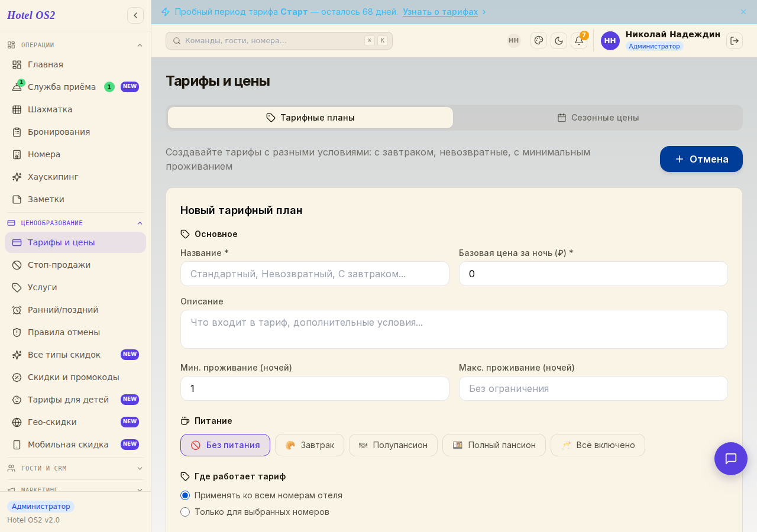Viewport: 757px width, 532px height.
Task: Click the Стоп-продажи ban icon
Action: pyautogui.click(x=17, y=265)
